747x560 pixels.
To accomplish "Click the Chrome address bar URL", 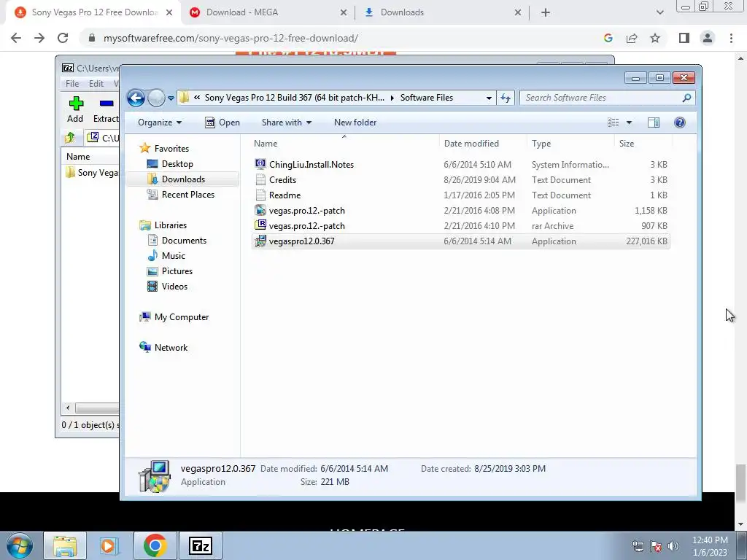I will (x=231, y=38).
